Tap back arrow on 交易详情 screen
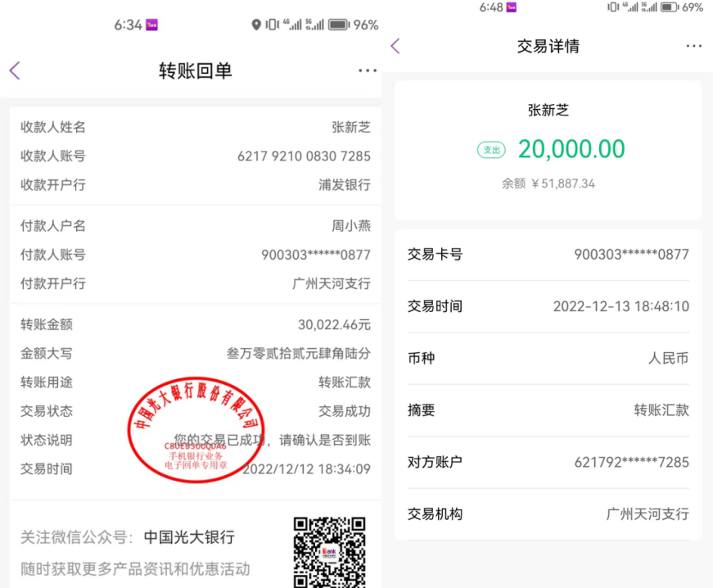Viewport: 713px width, 588px height. tap(395, 47)
